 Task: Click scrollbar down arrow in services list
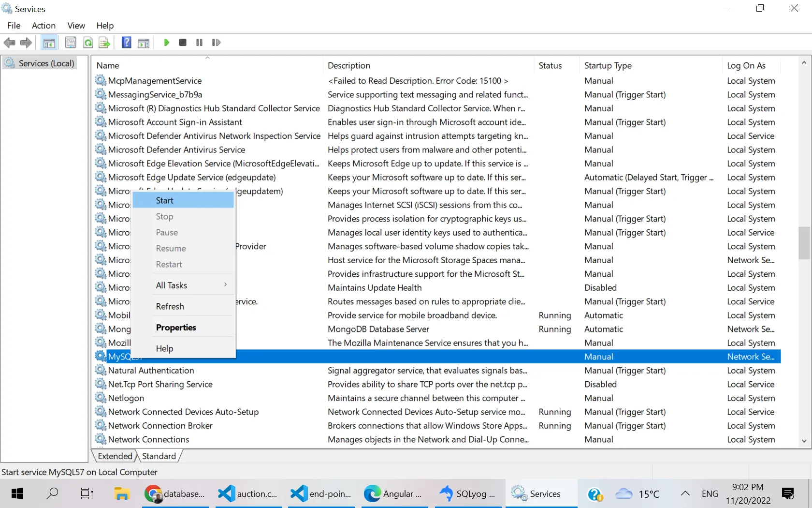tap(804, 441)
